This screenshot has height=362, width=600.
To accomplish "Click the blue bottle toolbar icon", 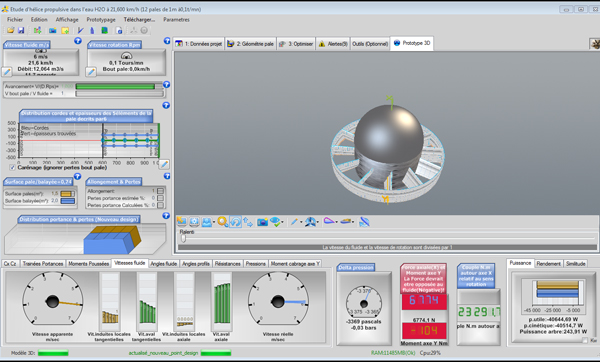I will tap(92, 30).
